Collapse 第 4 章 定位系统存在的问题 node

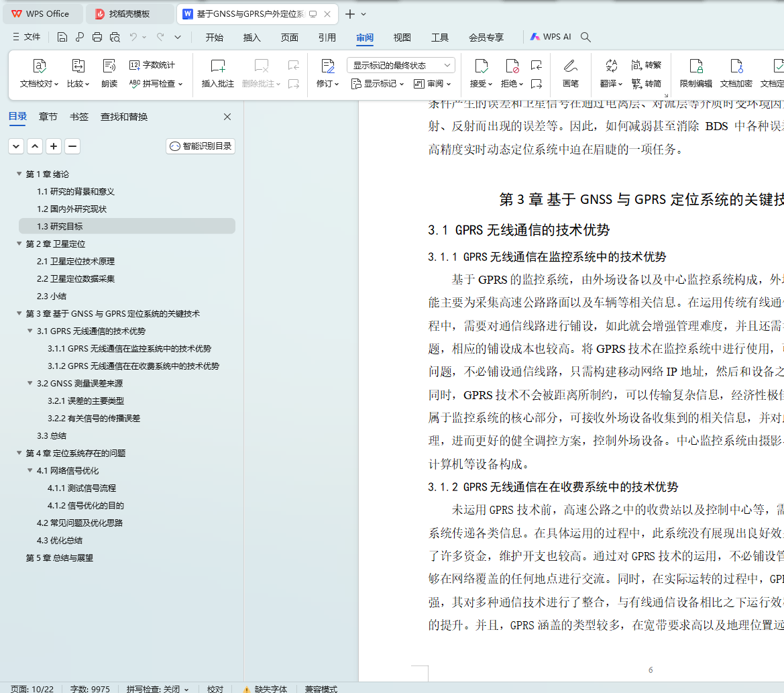click(x=19, y=453)
